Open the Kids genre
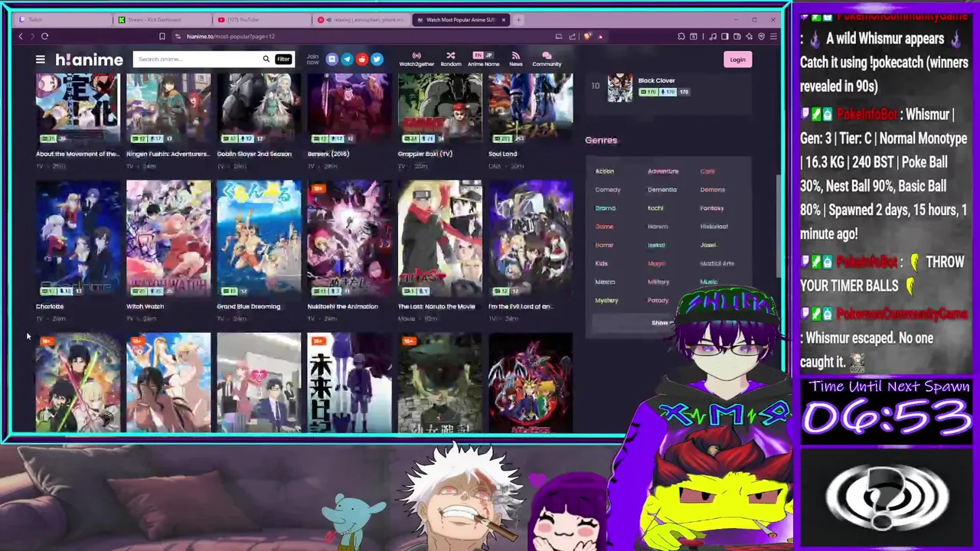 click(x=602, y=263)
